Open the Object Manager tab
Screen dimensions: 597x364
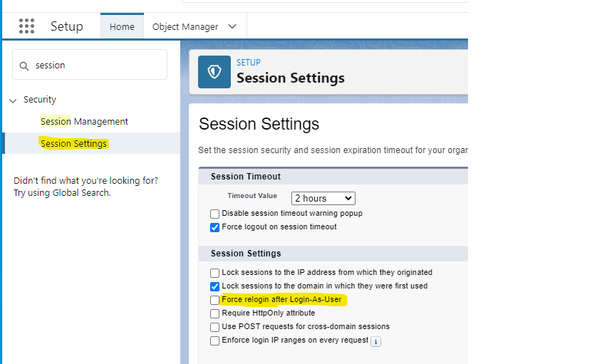(x=185, y=26)
